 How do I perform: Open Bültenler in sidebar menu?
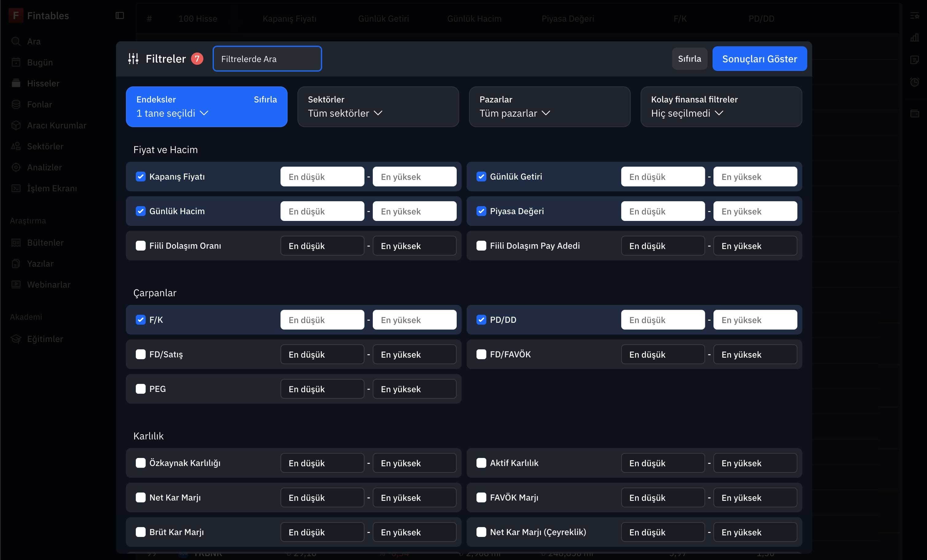click(45, 242)
